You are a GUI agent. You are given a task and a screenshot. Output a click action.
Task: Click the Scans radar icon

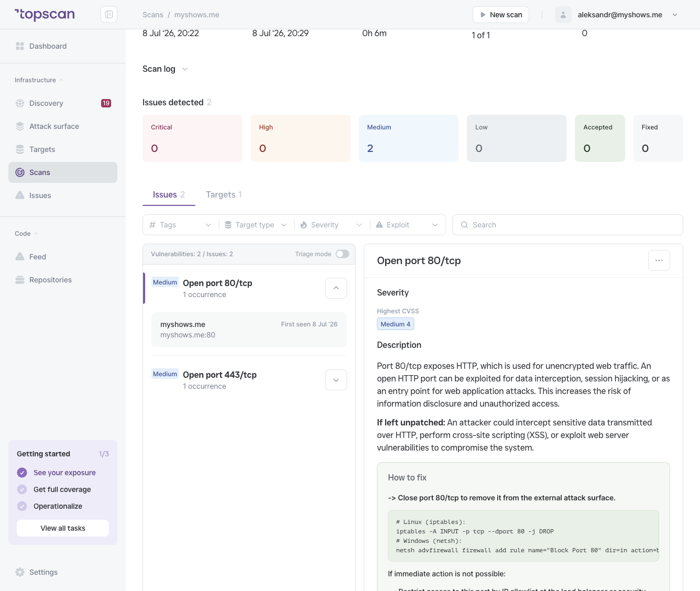pyautogui.click(x=20, y=172)
